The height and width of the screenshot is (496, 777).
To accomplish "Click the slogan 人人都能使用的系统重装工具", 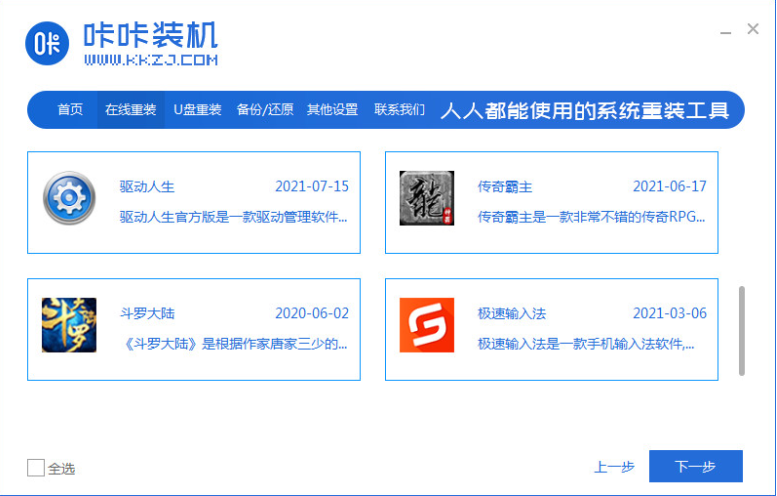I will (585, 110).
